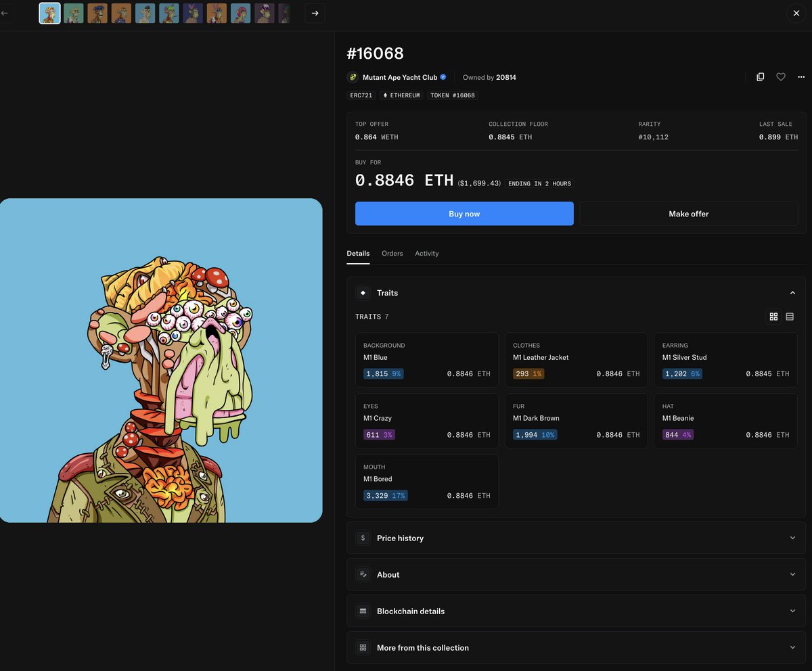
Task: Click the ERC721 tag
Action: (x=361, y=95)
